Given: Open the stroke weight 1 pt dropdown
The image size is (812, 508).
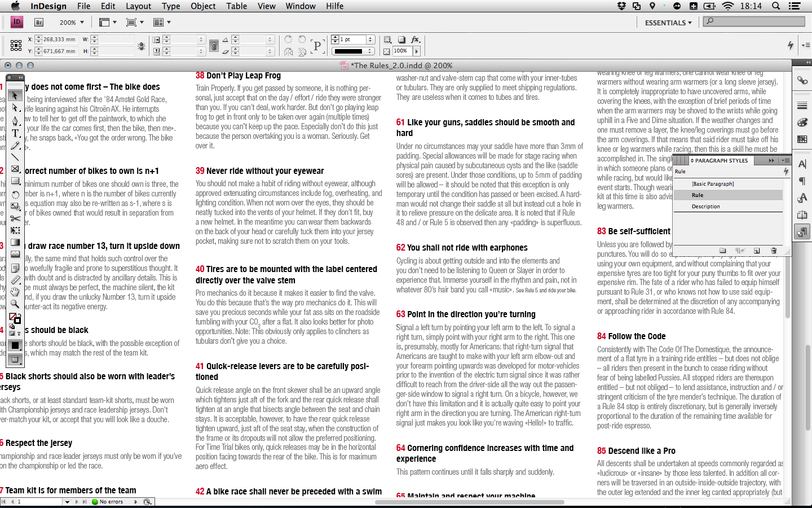Looking at the screenshot, I should (x=370, y=40).
